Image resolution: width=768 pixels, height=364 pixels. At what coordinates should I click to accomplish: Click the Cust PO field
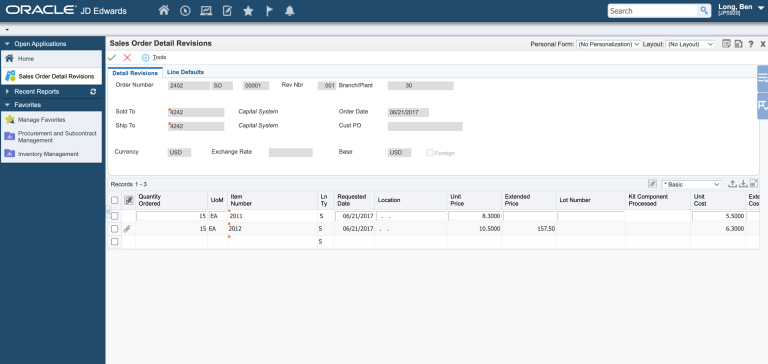pyautogui.click(x=425, y=126)
